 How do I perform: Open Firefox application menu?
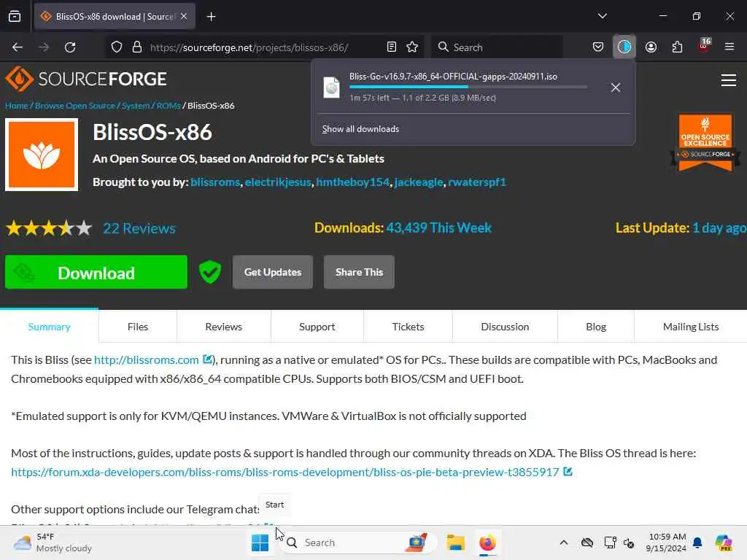(729, 47)
